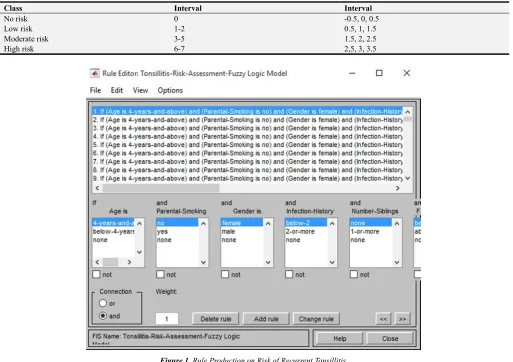513x362 pixels.
Task: Select '2-or-more' in Infection-History list
Action: [x=306, y=231]
